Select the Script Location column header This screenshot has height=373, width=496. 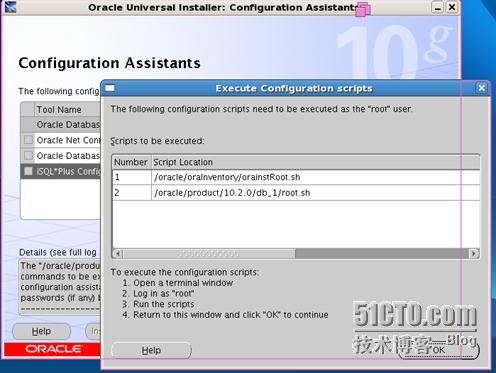click(316, 162)
